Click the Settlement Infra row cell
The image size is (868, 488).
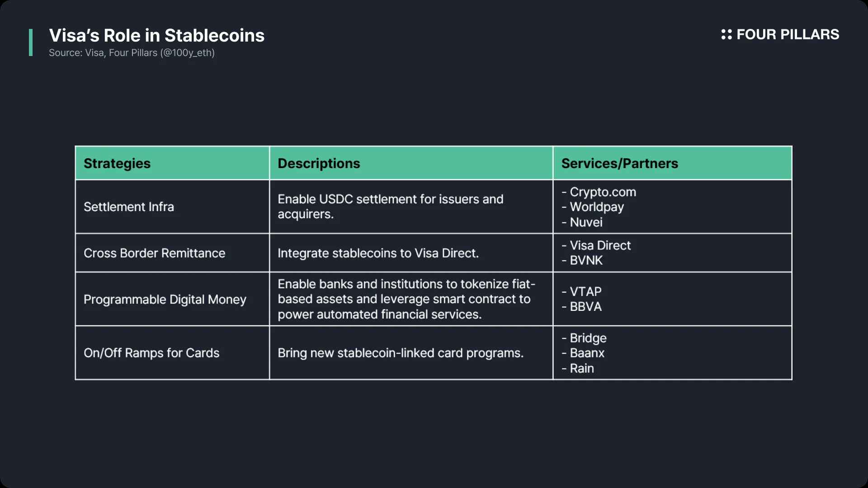coord(172,207)
